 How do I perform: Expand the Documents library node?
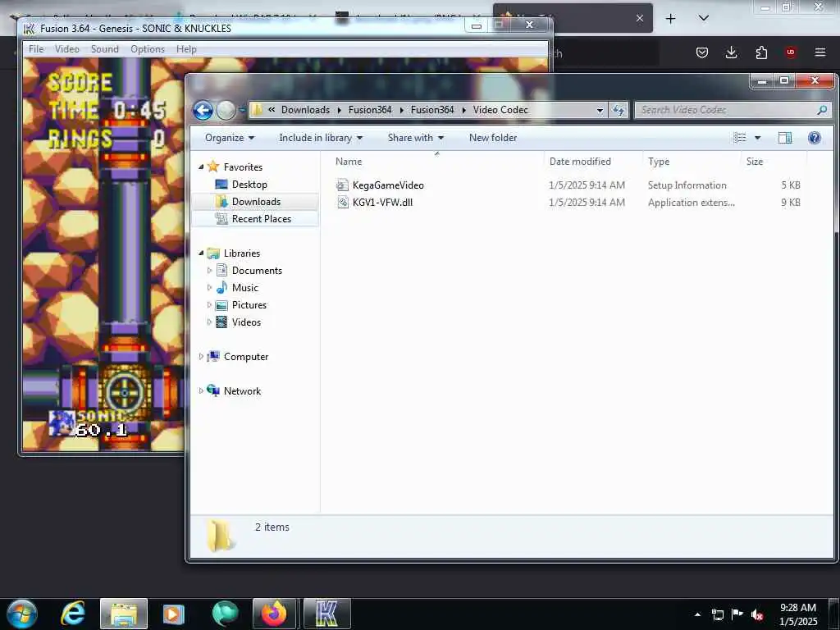[209, 271]
